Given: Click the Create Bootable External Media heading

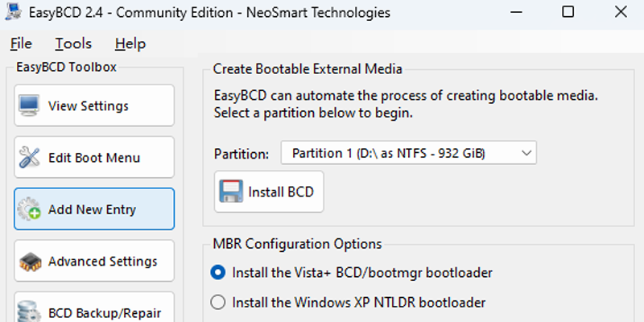Looking at the screenshot, I should coord(308,68).
